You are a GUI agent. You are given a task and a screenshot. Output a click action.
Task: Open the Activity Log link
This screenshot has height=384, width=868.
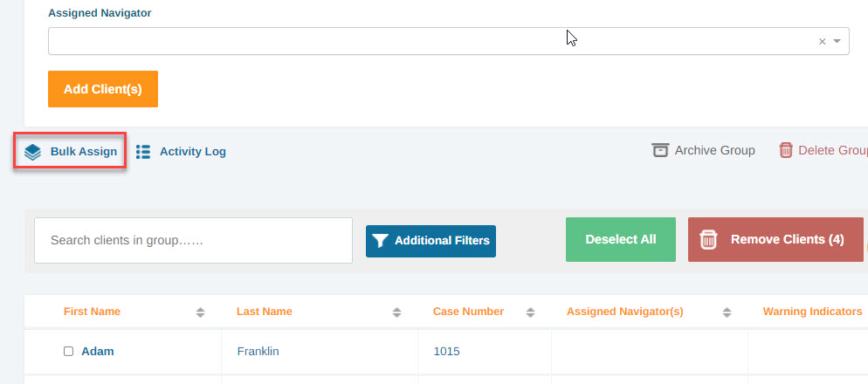coord(193,152)
